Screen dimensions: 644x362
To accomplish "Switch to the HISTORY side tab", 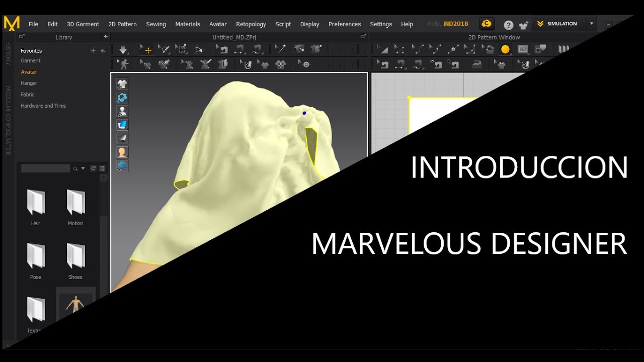I will [8, 53].
